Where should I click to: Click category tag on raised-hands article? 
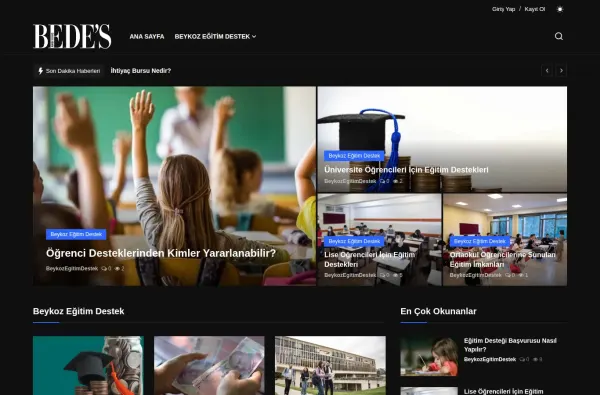pos(76,234)
